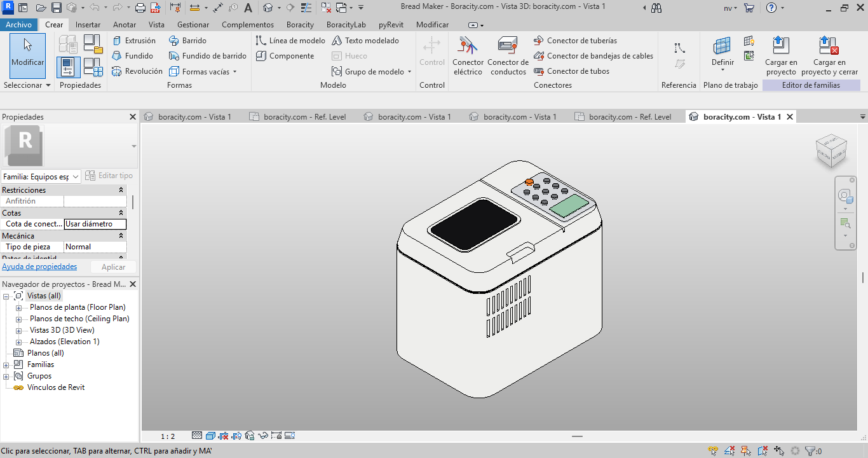Screen dimensions: 868x458
Task: Toggle the Propiedades palette button
Action: (x=69, y=67)
